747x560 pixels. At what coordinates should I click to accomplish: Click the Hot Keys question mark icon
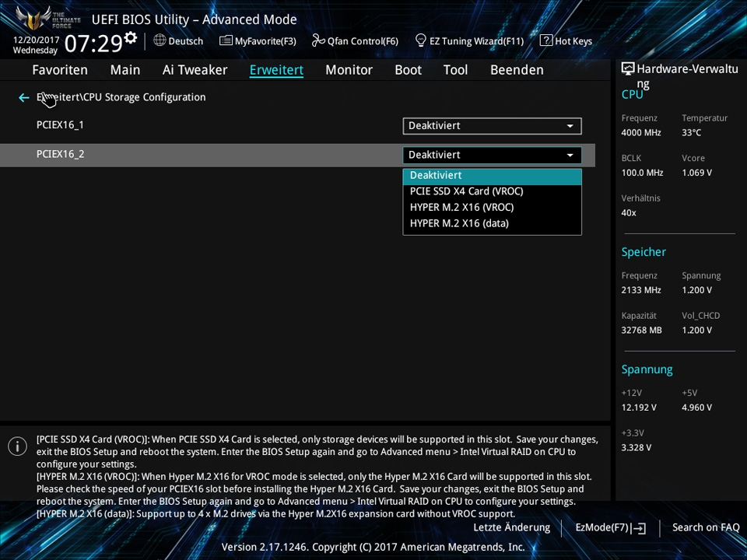click(546, 40)
